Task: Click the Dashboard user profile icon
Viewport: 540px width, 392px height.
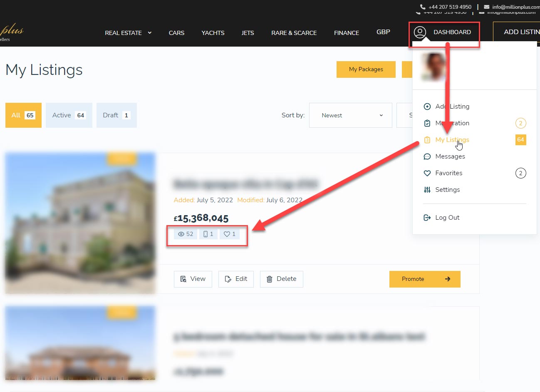Action: point(420,32)
